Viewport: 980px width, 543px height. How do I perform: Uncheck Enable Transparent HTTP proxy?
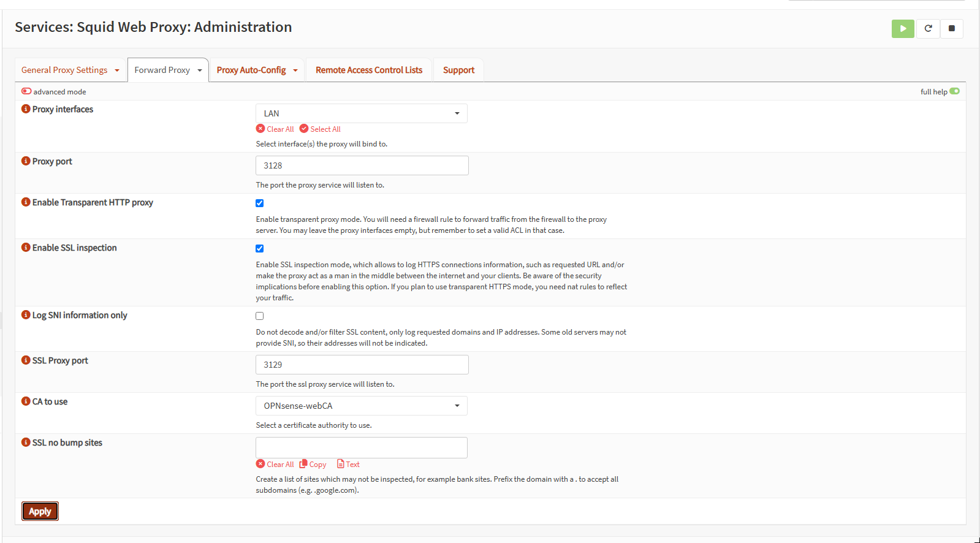260,203
